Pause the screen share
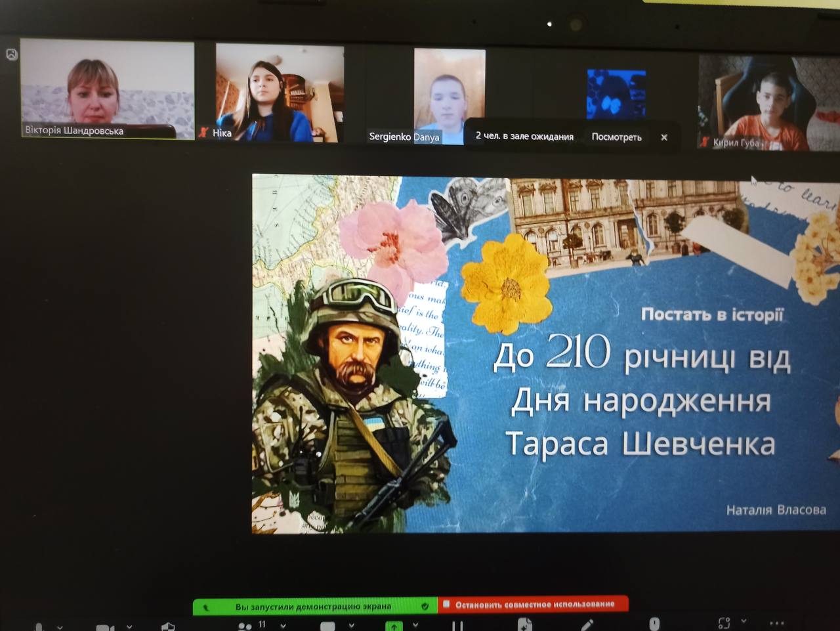Viewport: 840px width, 631px height. (x=457, y=626)
